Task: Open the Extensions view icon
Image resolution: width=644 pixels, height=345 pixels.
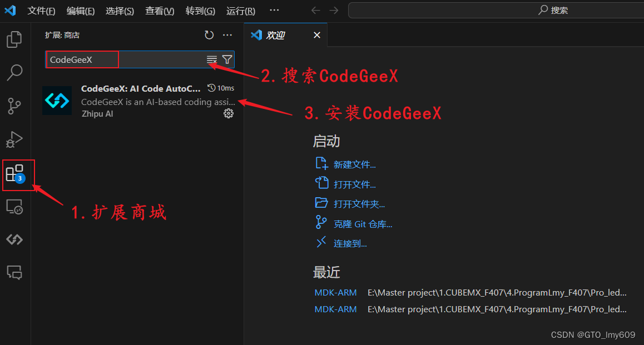Action: coord(16,173)
